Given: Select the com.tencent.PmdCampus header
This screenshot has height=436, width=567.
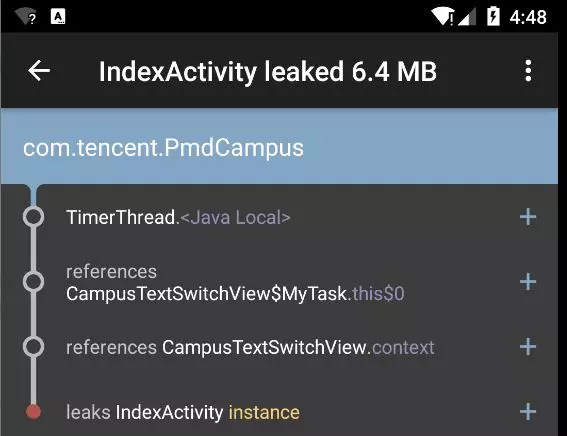Looking at the screenshot, I should click(279, 146).
